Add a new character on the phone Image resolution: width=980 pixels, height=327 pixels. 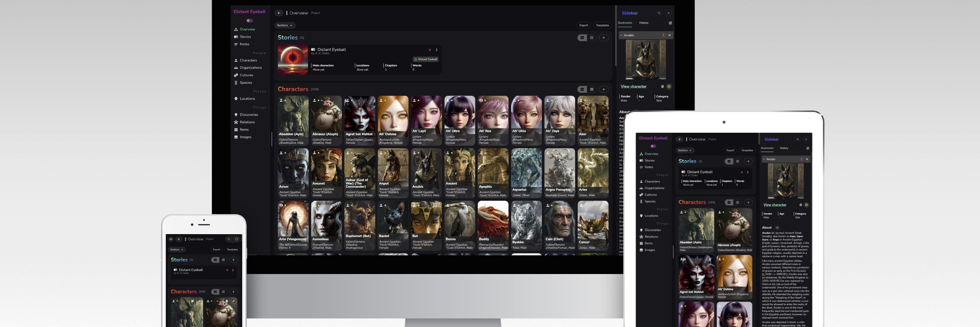pyautogui.click(x=234, y=292)
